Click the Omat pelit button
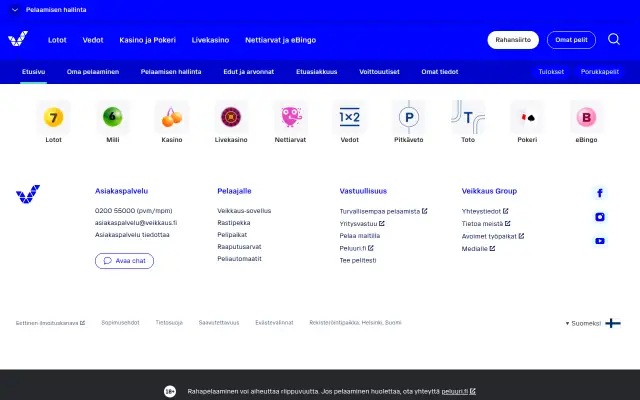 571,40
